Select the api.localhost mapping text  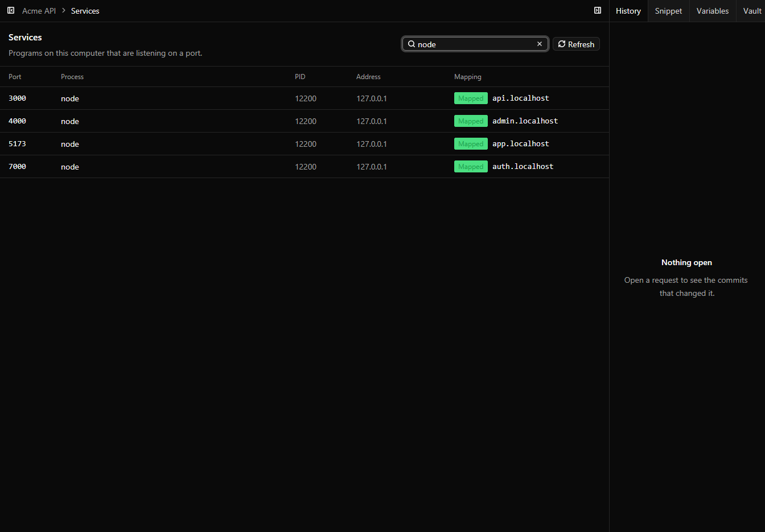click(521, 98)
